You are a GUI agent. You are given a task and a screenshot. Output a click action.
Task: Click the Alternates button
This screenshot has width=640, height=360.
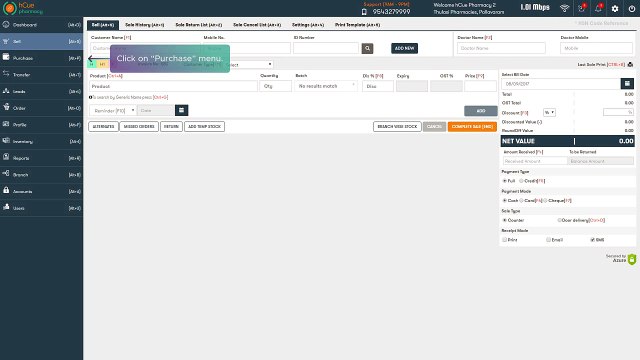103,127
